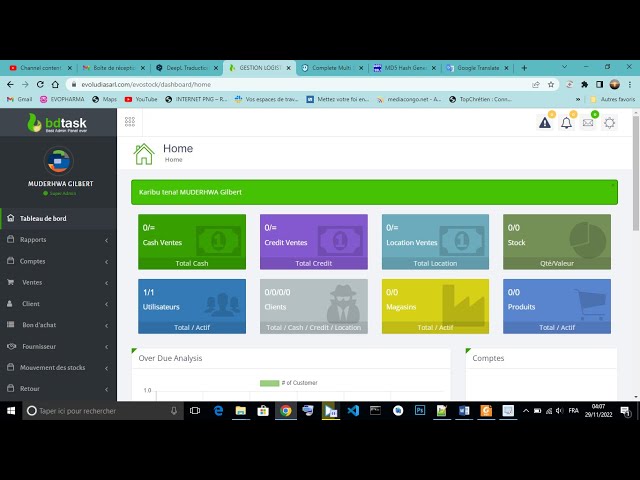
Task: Switch to the MD5 Hash Generator tab
Action: (x=402, y=68)
